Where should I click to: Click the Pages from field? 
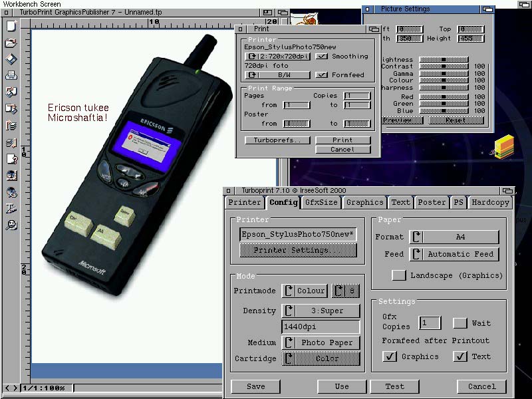(x=297, y=105)
